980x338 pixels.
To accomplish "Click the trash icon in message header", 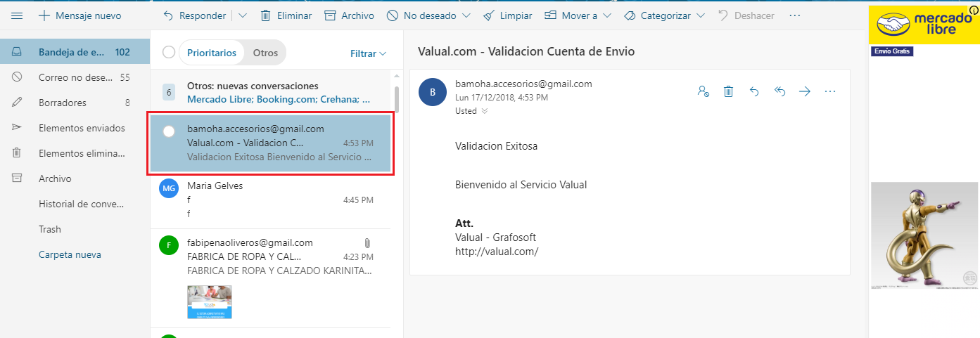I will pyautogui.click(x=728, y=91).
